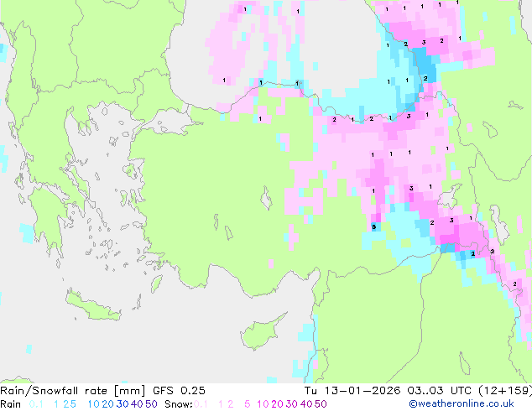The height and width of the screenshot is (411, 532).
Task: Click the "GFS 0.25" model label
Action: coord(179,391)
